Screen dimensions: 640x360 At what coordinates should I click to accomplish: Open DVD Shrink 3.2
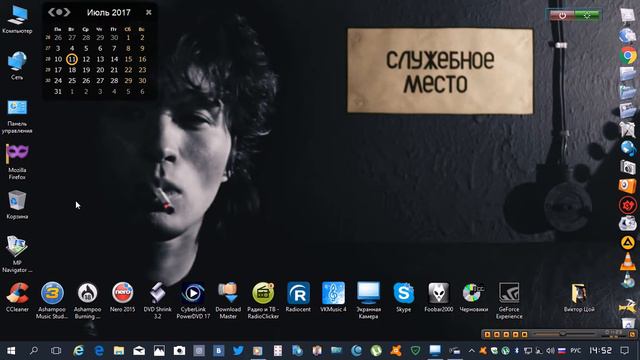click(158, 300)
